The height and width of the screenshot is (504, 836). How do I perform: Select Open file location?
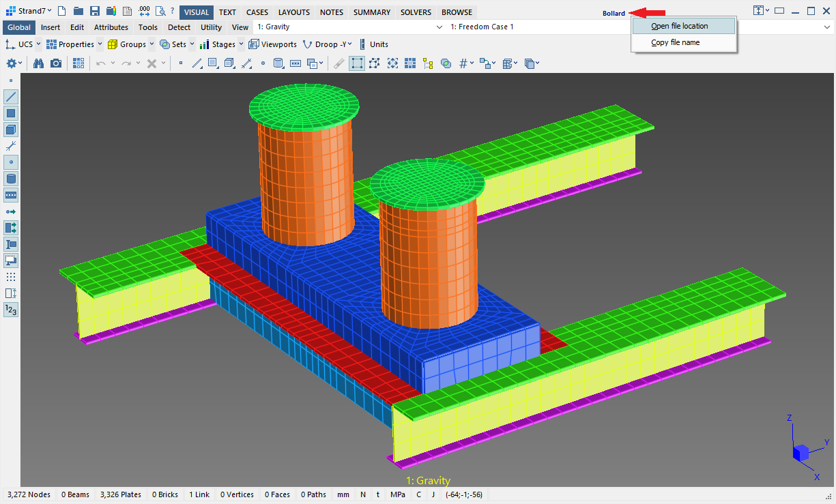tap(684, 26)
